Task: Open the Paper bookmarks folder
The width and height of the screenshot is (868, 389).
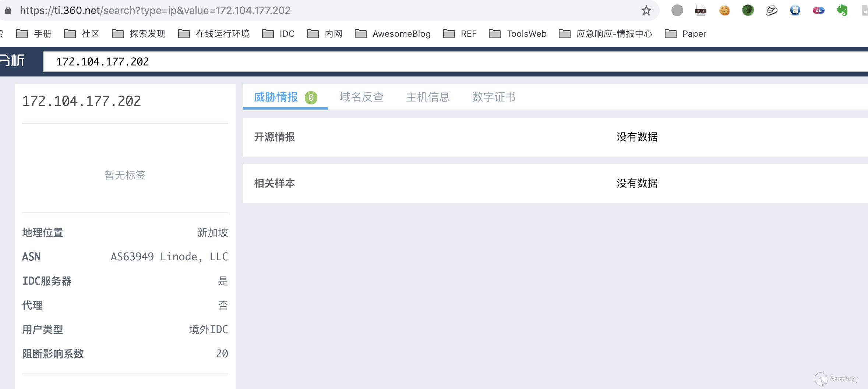Action: click(685, 34)
